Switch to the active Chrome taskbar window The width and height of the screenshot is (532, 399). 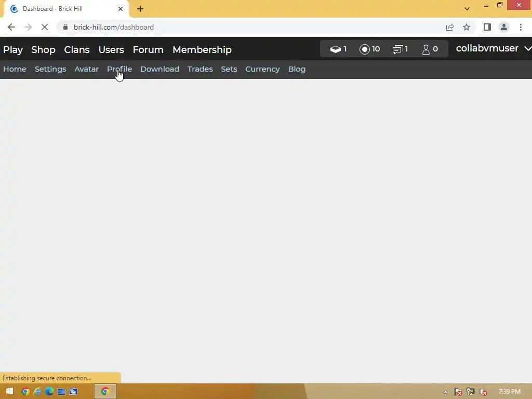(x=105, y=392)
